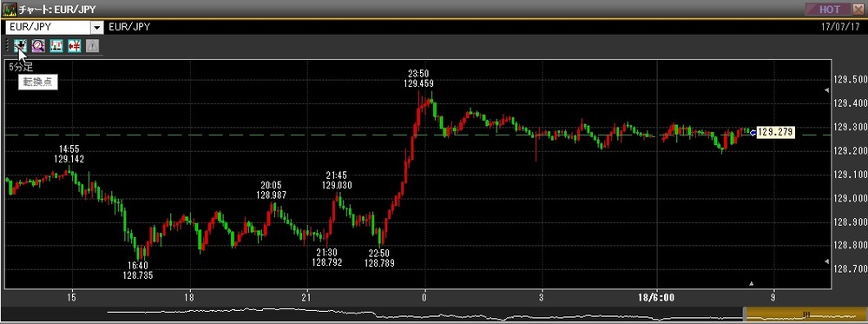Click the grey warning triangle alert icon
The height and width of the screenshot is (324, 868).
point(93,46)
